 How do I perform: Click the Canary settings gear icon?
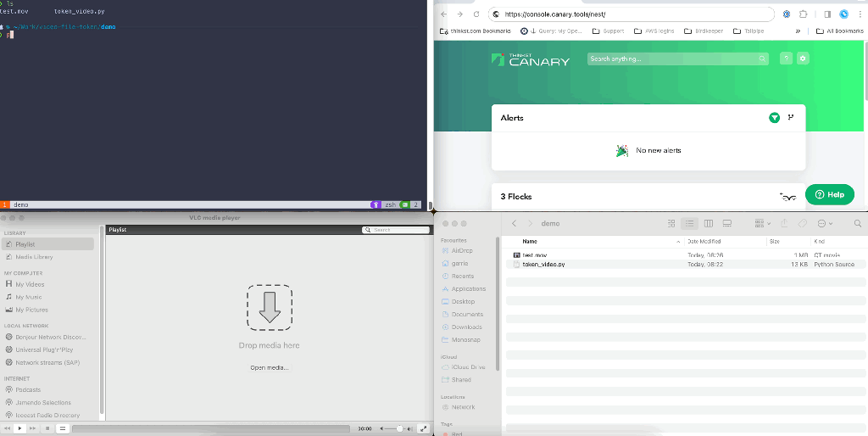pos(803,59)
